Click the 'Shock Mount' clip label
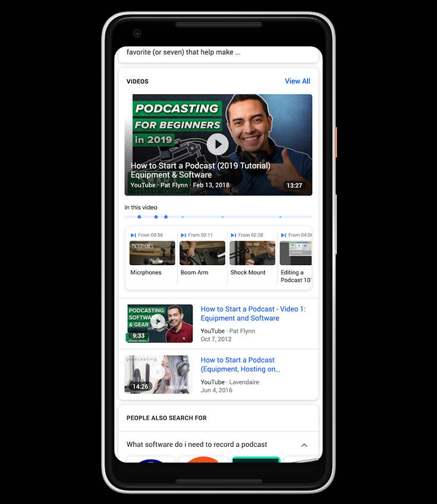The width and height of the screenshot is (437, 504). [x=248, y=273]
